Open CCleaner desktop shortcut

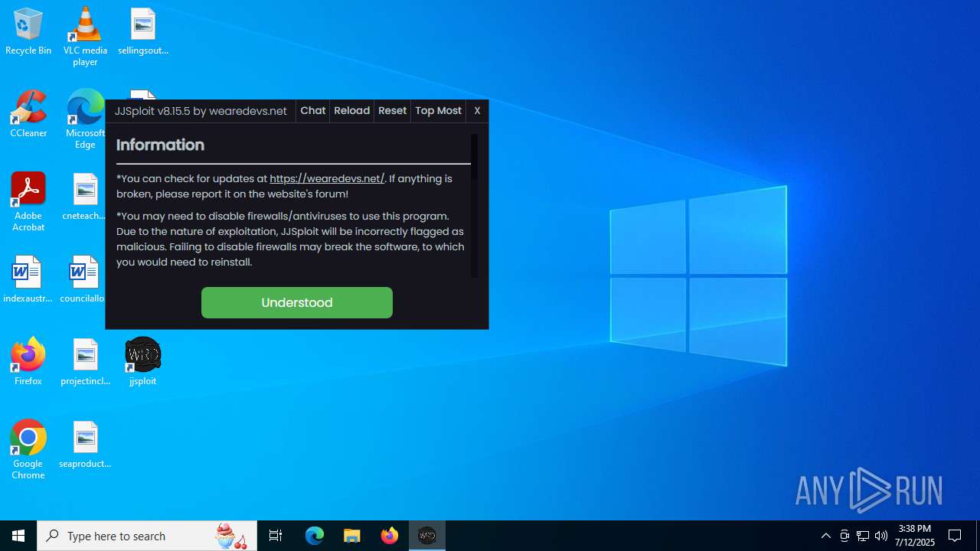click(28, 115)
